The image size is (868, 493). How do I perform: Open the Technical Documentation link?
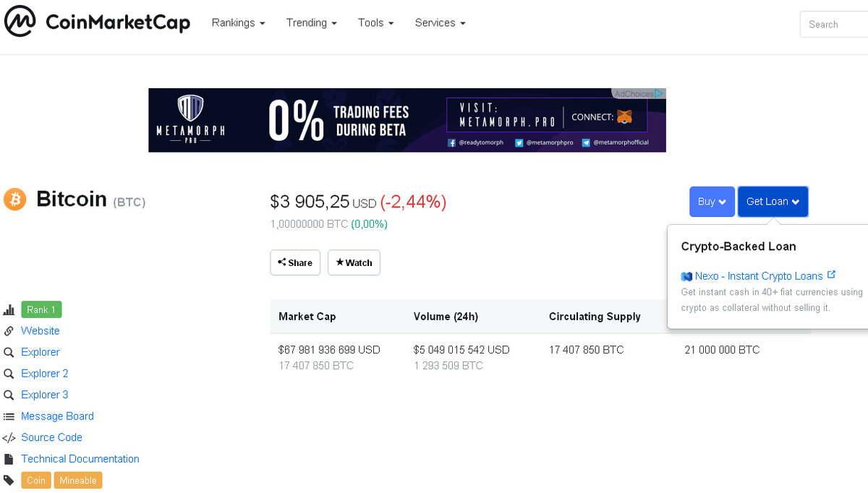click(x=80, y=459)
